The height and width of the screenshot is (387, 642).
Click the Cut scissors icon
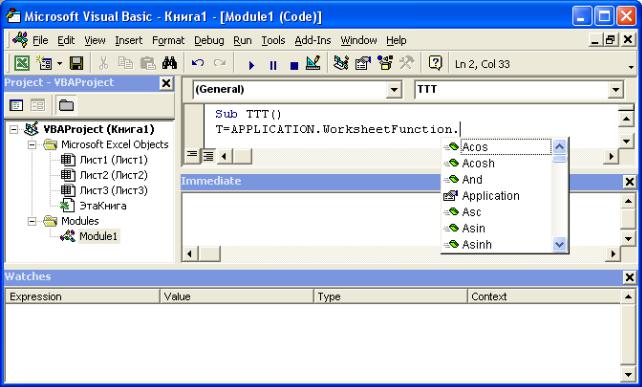point(103,63)
